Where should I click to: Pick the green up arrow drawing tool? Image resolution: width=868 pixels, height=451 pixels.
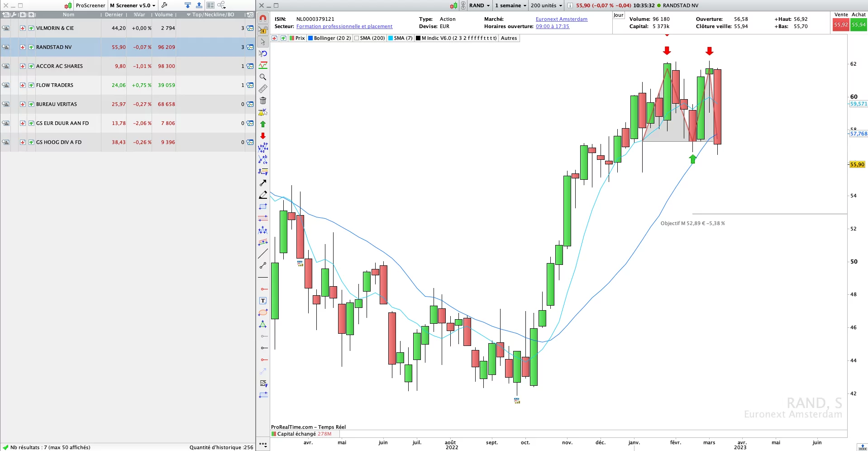263,124
